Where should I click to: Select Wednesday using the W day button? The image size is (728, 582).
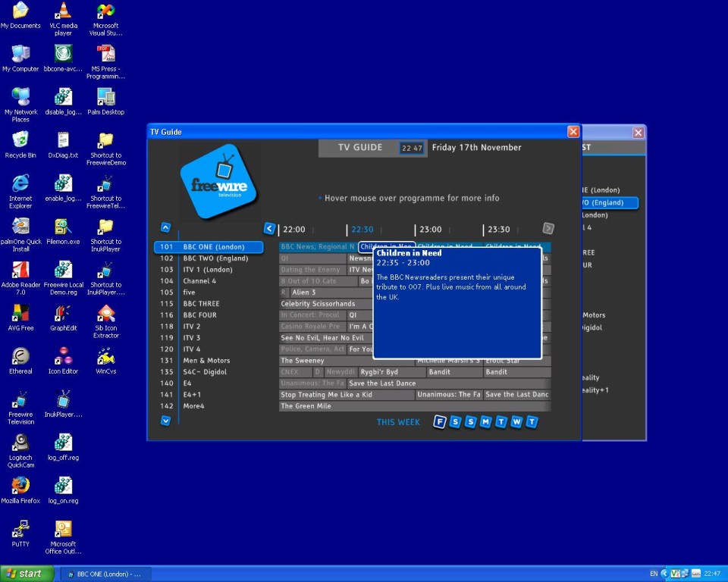(516, 421)
